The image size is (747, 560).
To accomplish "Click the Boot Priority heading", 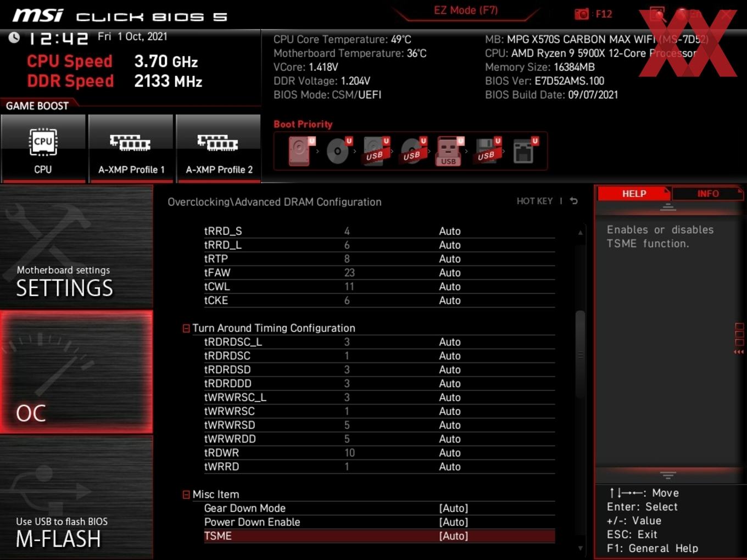I will click(303, 124).
